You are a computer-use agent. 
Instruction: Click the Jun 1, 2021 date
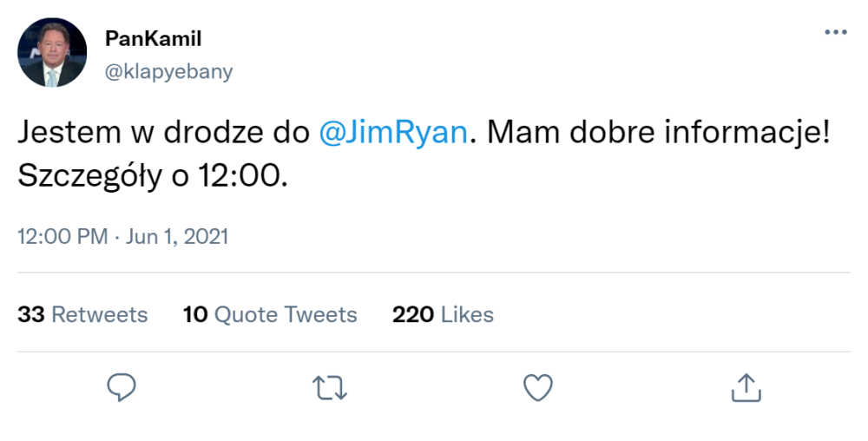176,236
